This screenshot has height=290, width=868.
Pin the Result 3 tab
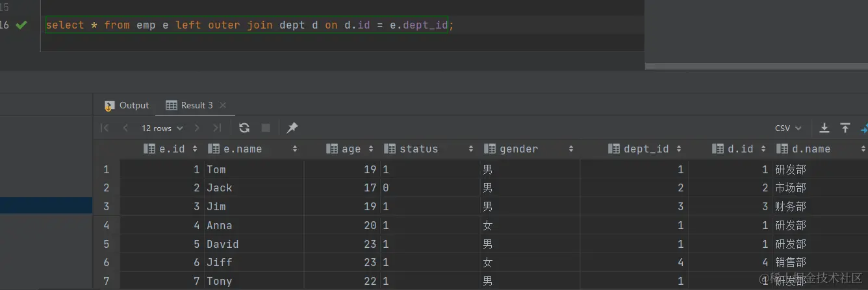click(x=292, y=128)
